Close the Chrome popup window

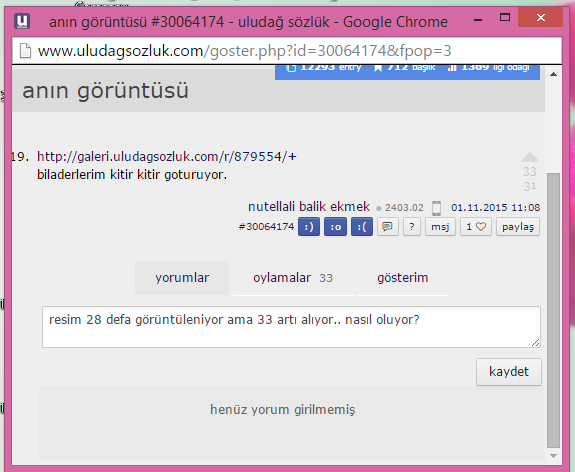pyautogui.click(x=541, y=17)
